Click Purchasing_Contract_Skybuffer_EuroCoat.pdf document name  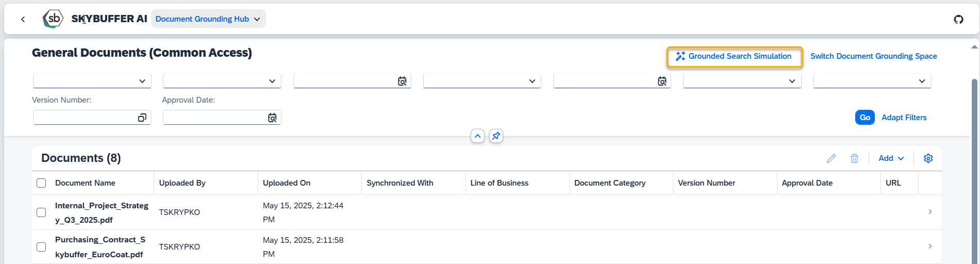coord(100,247)
